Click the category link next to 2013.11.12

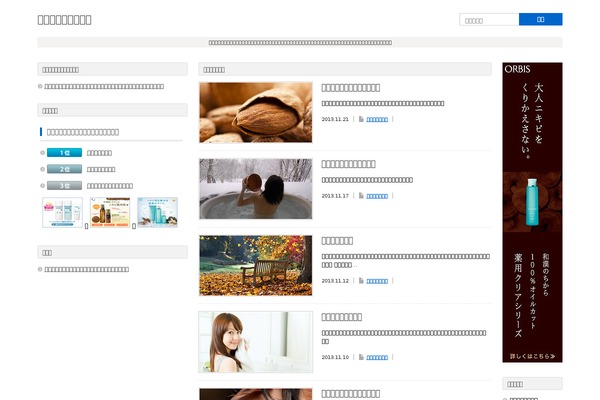point(377,281)
